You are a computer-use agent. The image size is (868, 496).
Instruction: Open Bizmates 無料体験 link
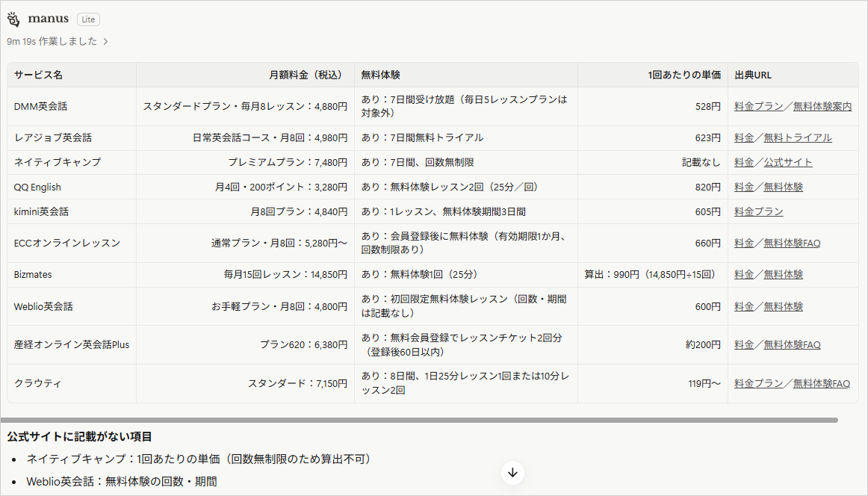784,275
